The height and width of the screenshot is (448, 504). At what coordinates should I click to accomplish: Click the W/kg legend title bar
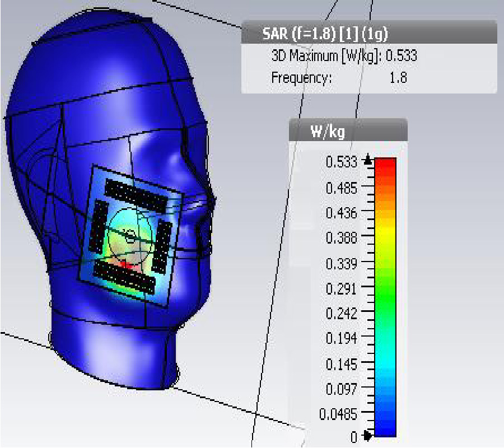347,132
